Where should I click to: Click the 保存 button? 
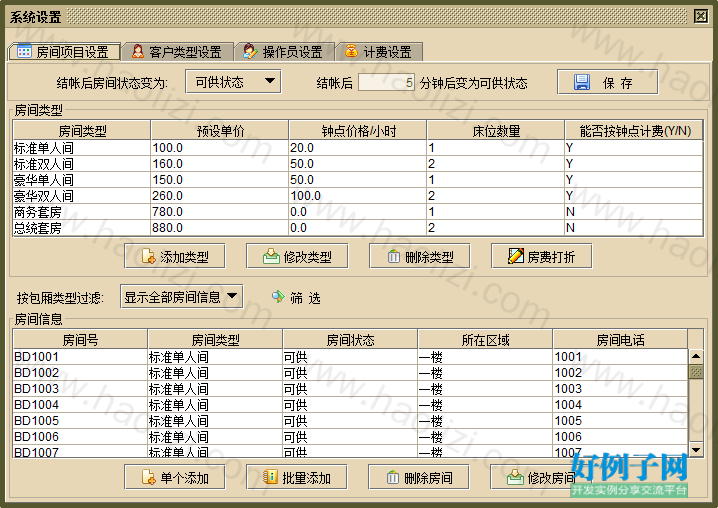click(x=607, y=82)
